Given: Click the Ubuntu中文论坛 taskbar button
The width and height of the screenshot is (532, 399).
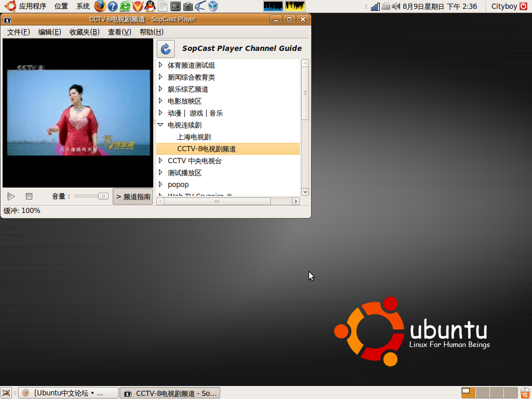Looking at the screenshot, I should tap(68, 393).
